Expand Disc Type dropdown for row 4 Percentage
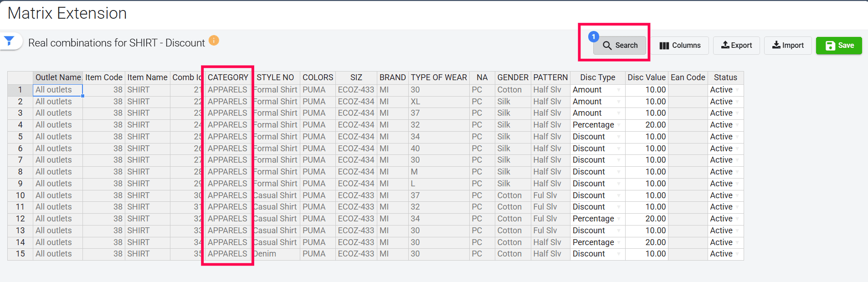Image resolution: width=868 pixels, height=282 pixels. [x=619, y=125]
